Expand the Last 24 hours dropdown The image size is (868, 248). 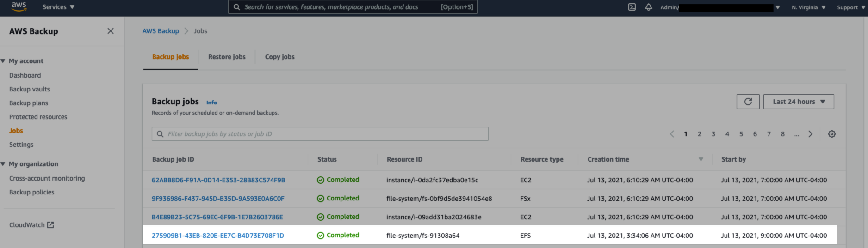pyautogui.click(x=798, y=102)
